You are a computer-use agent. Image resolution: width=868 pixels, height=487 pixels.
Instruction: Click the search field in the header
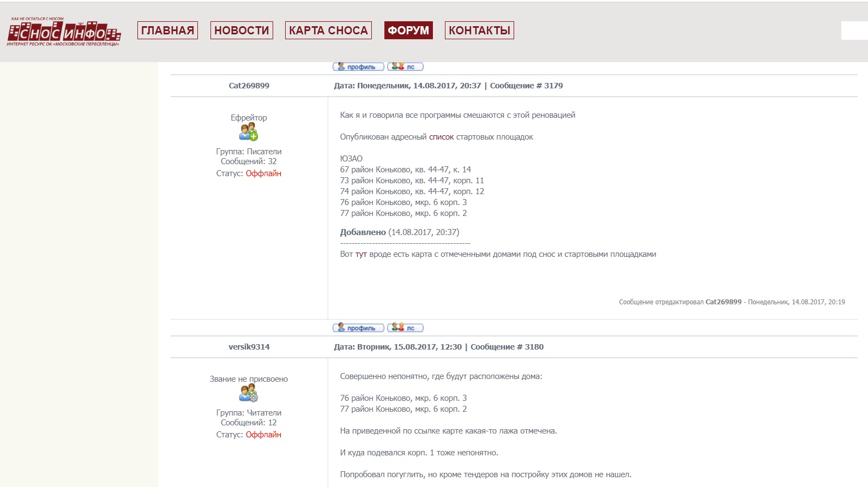854,31
